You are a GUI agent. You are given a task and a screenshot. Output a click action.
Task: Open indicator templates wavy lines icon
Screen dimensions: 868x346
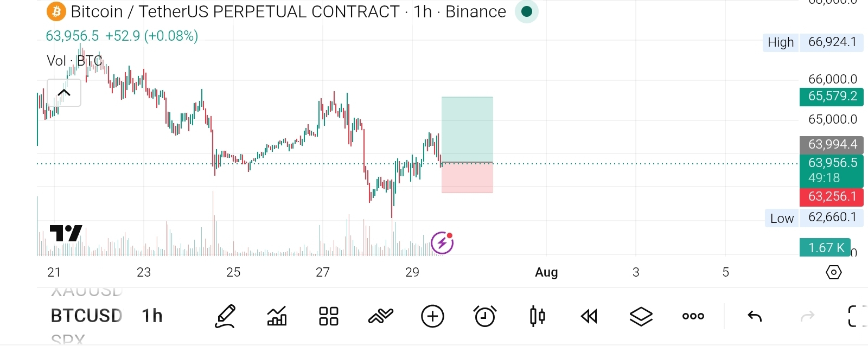pyautogui.click(x=380, y=316)
